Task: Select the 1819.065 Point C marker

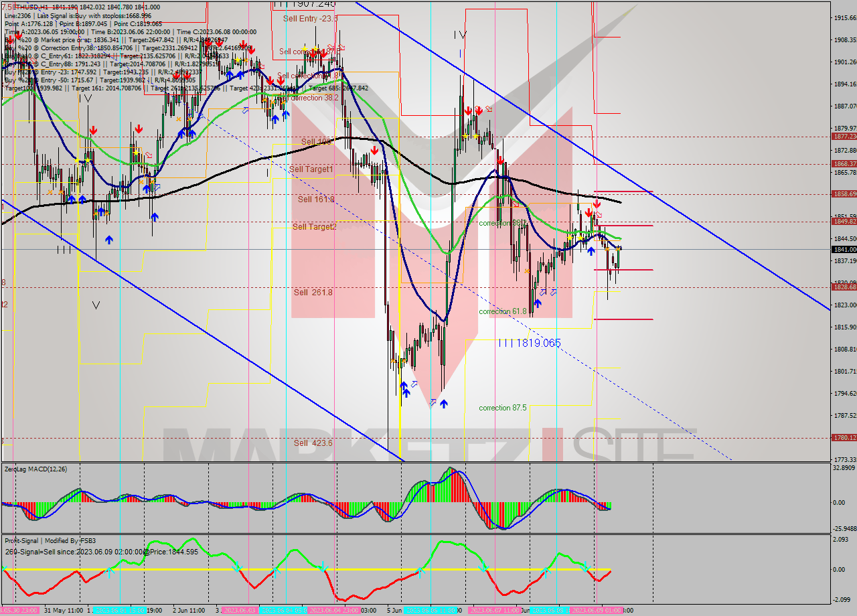Action: click(529, 343)
